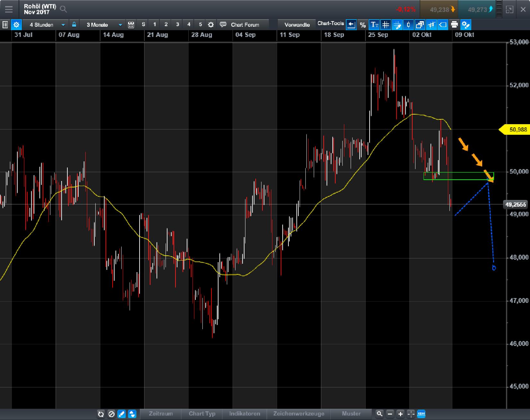Open the 4 Stunden interval dropdown
Viewport: 530px width, 420px height.
[x=47, y=24]
